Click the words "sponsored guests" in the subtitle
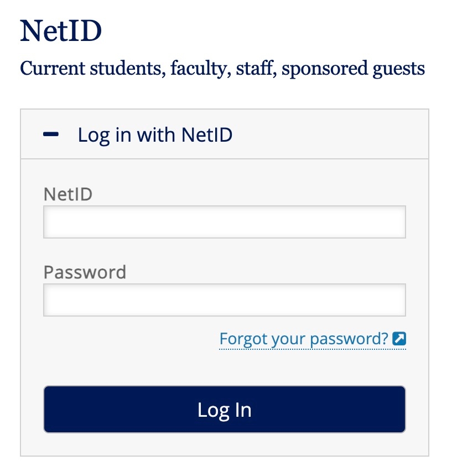 (x=354, y=69)
